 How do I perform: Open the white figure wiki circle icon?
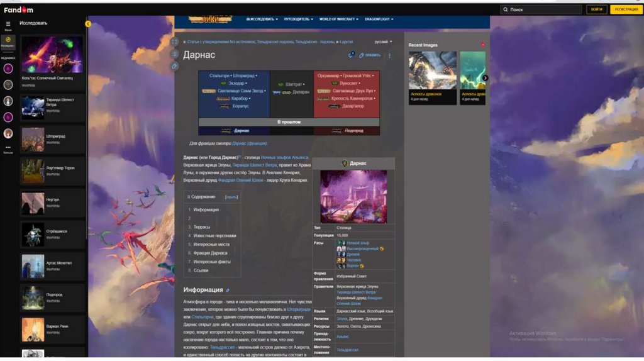point(8,101)
